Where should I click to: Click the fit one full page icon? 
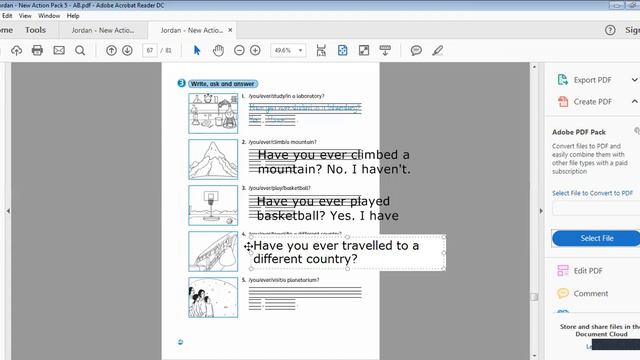(342, 50)
